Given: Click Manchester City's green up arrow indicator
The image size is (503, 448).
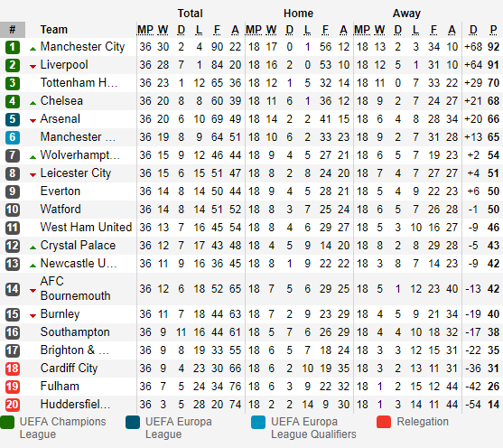Looking at the screenshot, I should click(x=33, y=49).
